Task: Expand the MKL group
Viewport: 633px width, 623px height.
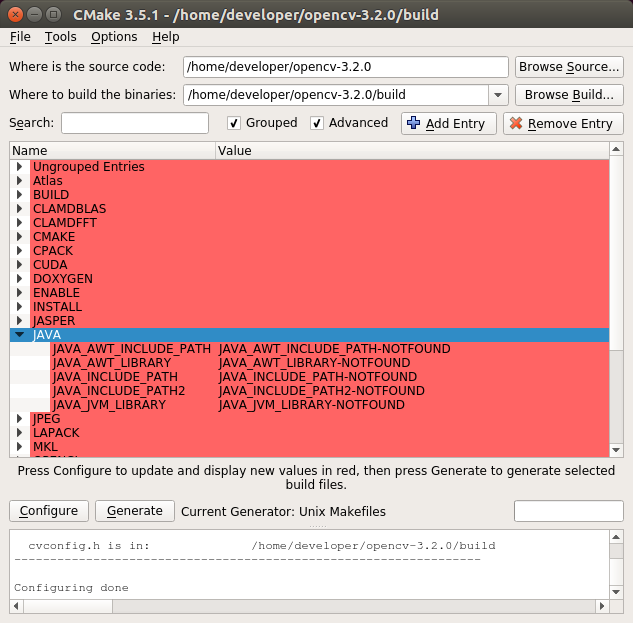Action: point(19,447)
